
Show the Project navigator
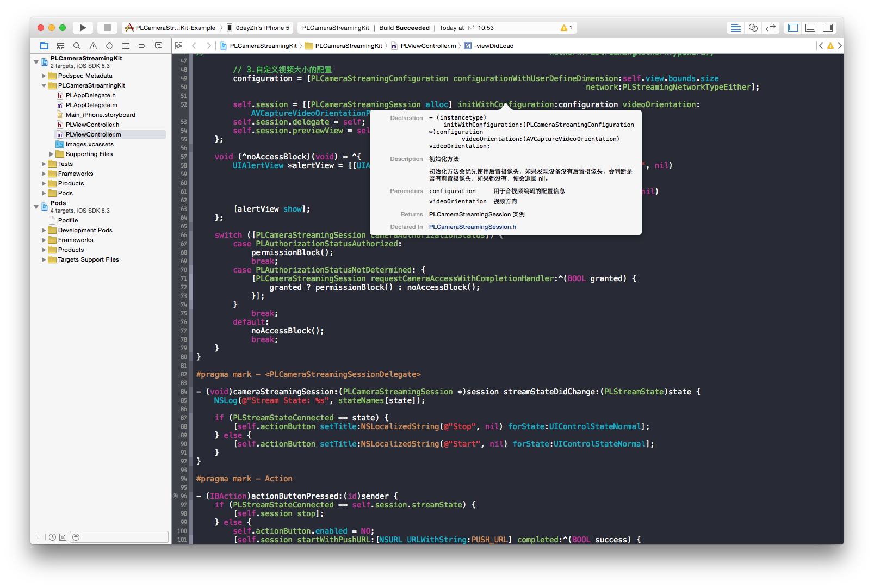click(x=44, y=46)
